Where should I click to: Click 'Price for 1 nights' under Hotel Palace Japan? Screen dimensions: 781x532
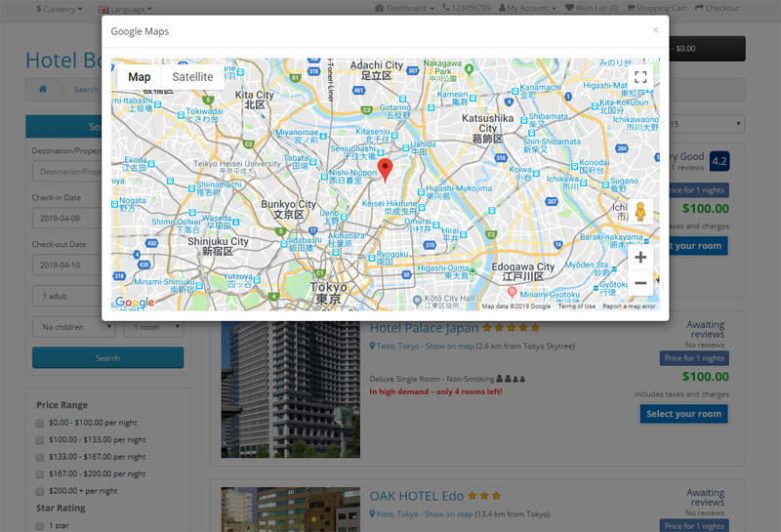(694, 358)
